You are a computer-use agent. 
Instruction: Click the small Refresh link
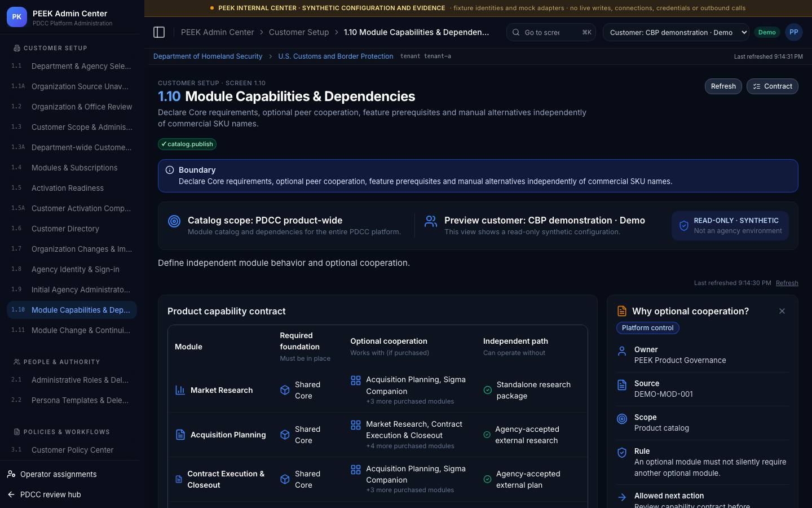coord(787,283)
